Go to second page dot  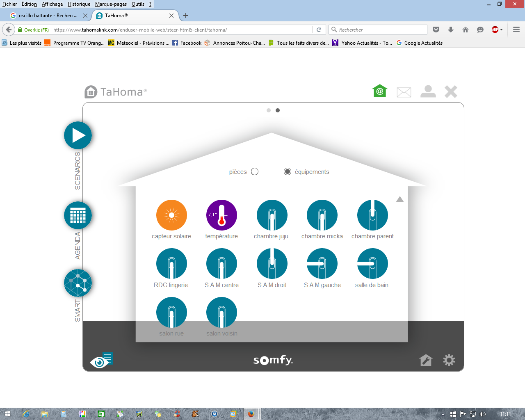pyautogui.click(x=278, y=110)
